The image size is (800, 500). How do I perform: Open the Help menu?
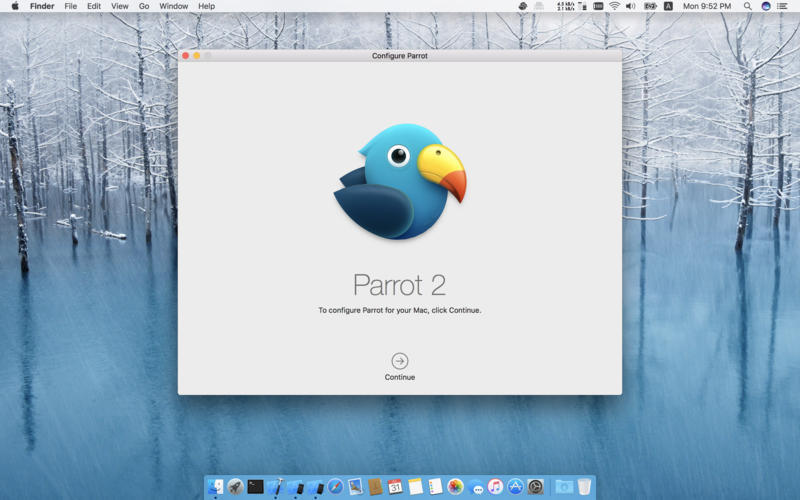pos(206,6)
